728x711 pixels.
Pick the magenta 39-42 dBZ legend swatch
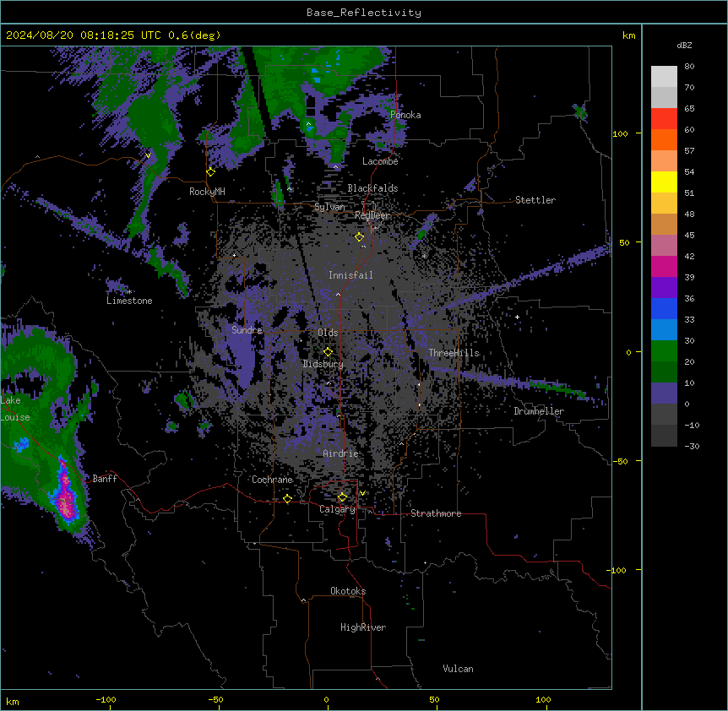pos(664,266)
